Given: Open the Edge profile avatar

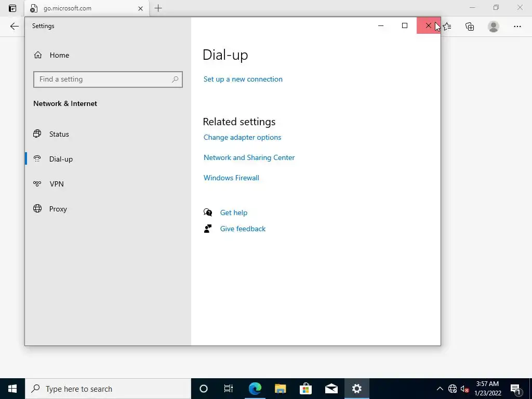Looking at the screenshot, I should pyautogui.click(x=494, y=26).
